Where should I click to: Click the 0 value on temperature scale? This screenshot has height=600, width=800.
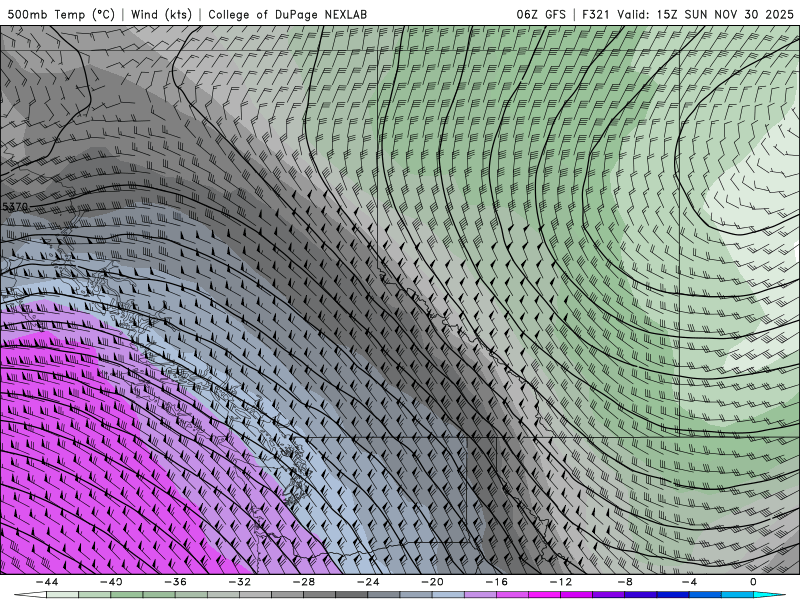753,582
